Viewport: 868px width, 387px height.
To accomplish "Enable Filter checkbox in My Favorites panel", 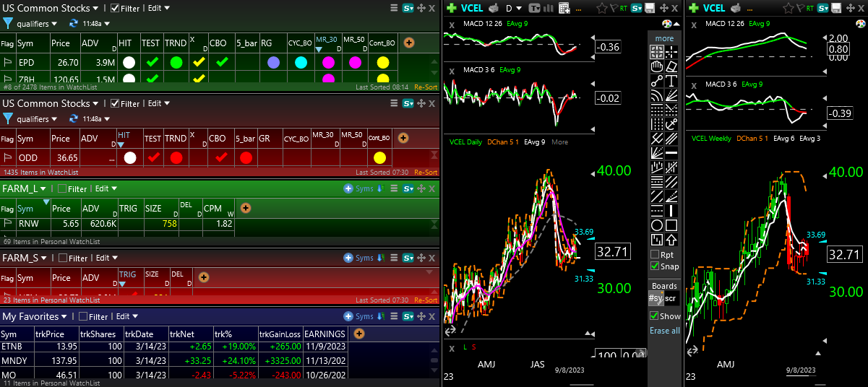I will tap(83, 316).
